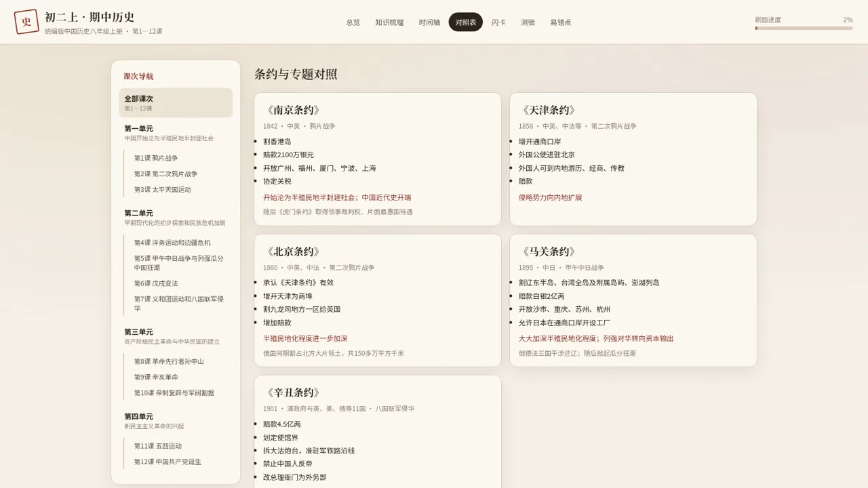Click the 条约与专题对照 page heading
The width and height of the screenshot is (868, 488).
[x=296, y=75]
